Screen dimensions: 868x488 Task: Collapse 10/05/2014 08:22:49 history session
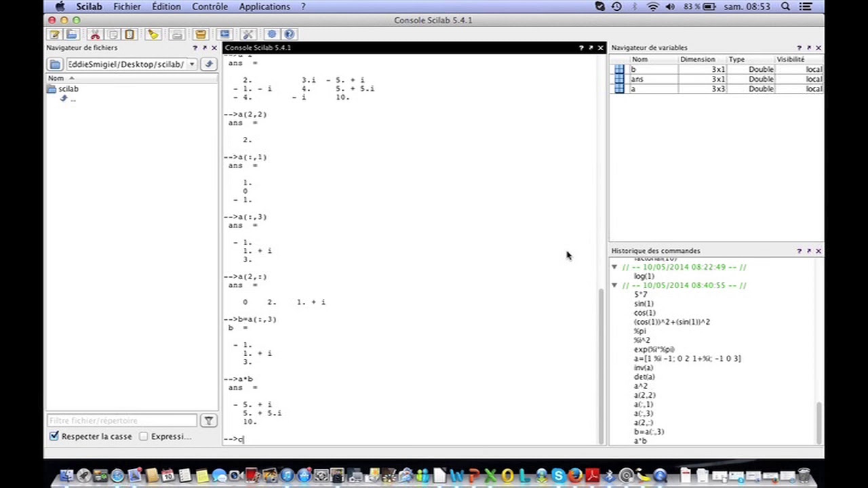[614, 267]
